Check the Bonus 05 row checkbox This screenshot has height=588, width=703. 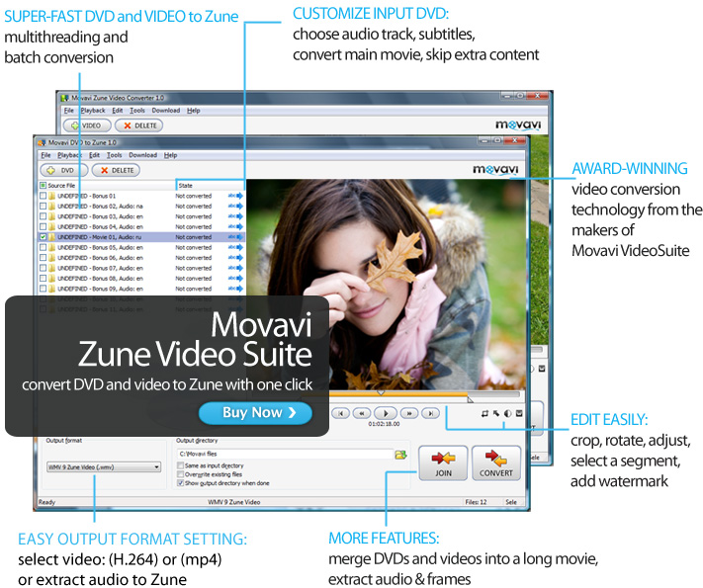pyautogui.click(x=44, y=247)
